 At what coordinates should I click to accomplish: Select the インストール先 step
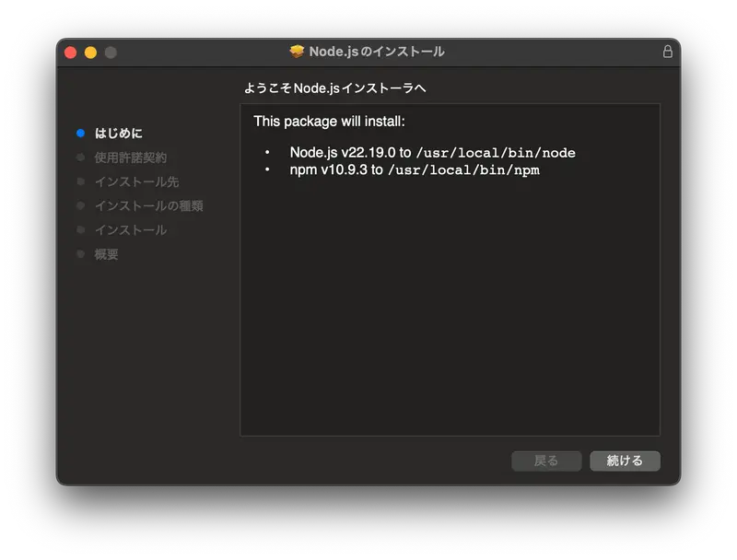pos(136,181)
